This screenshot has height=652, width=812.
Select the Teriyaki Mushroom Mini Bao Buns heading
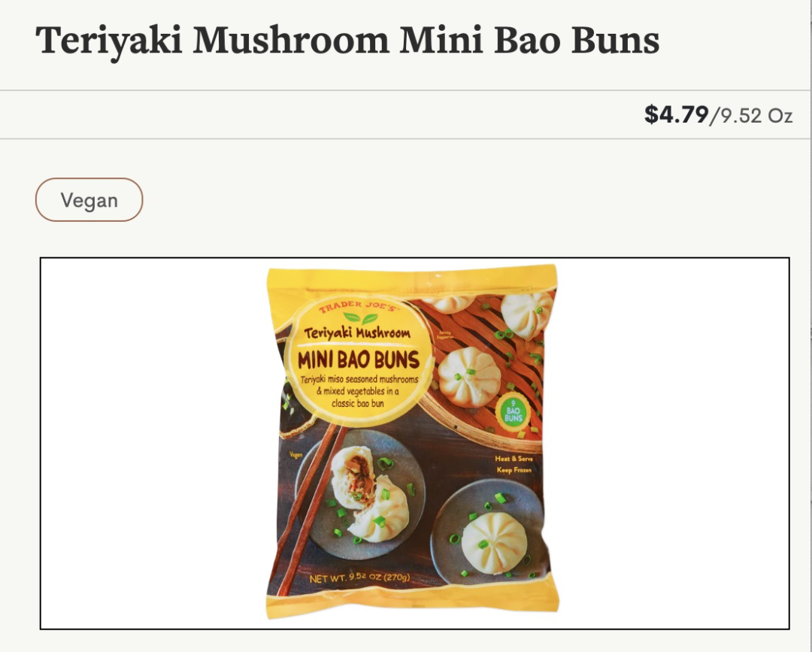pos(347,41)
